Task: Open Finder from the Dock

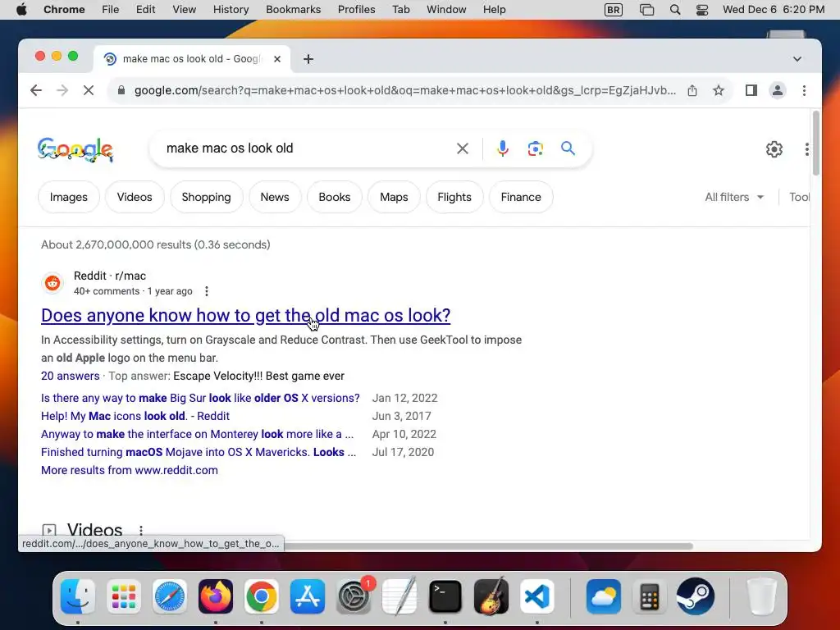Action: click(x=78, y=596)
